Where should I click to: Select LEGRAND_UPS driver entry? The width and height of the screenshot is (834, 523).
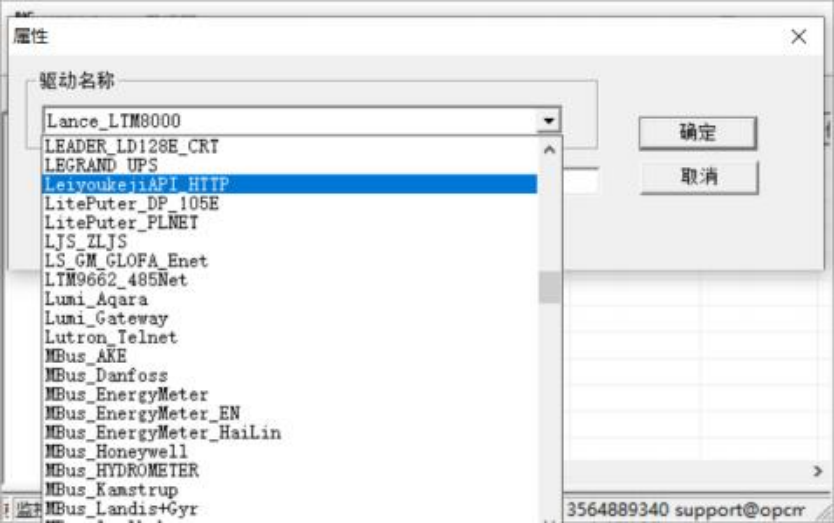[290, 165]
